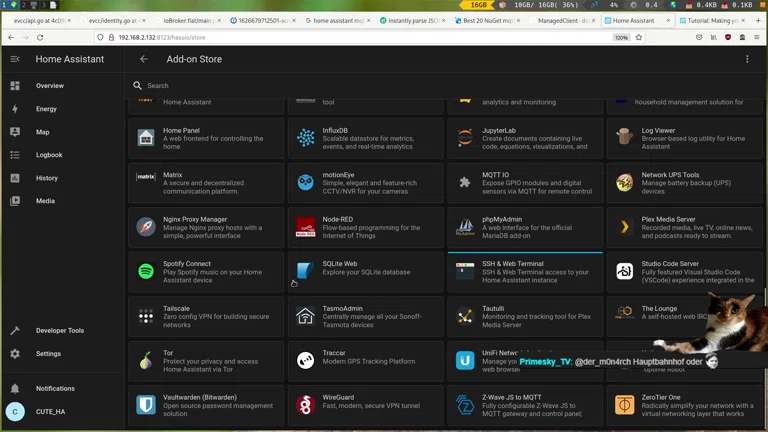
Task: Click the Spotify Connect logo
Action: pos(146,271)
